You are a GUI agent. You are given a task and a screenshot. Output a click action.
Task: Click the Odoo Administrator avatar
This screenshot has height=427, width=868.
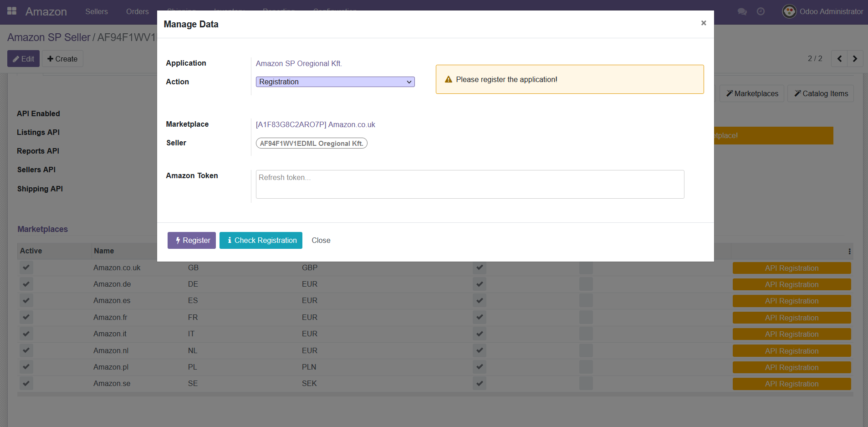click(789, 11)
